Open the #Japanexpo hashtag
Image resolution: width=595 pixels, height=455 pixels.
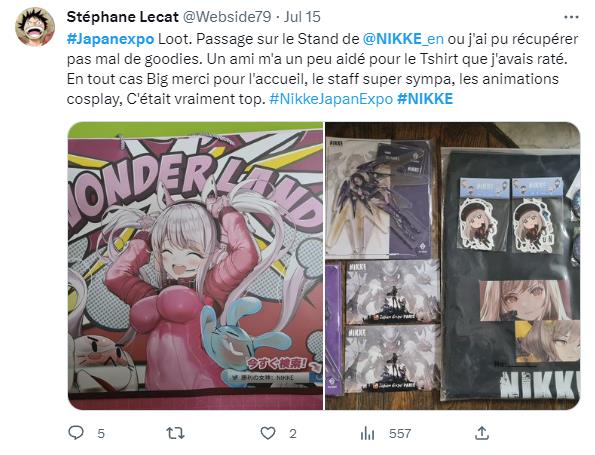[110, 39]
